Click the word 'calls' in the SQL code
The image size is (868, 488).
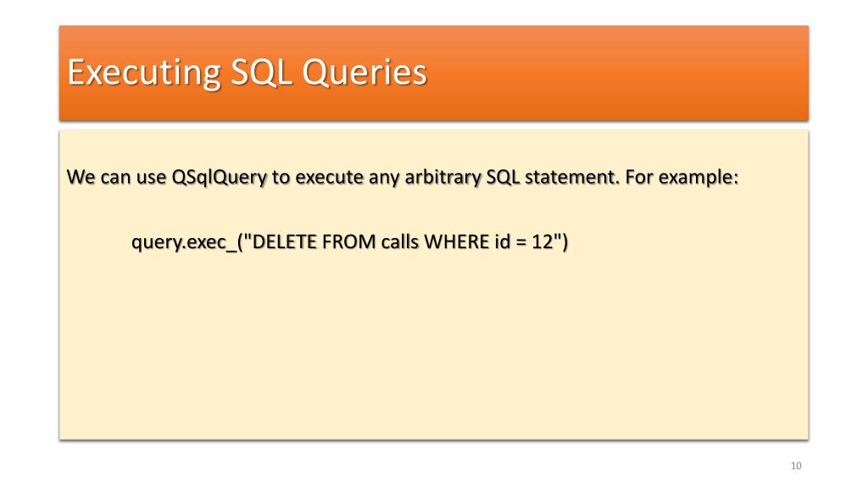(400, 241)
